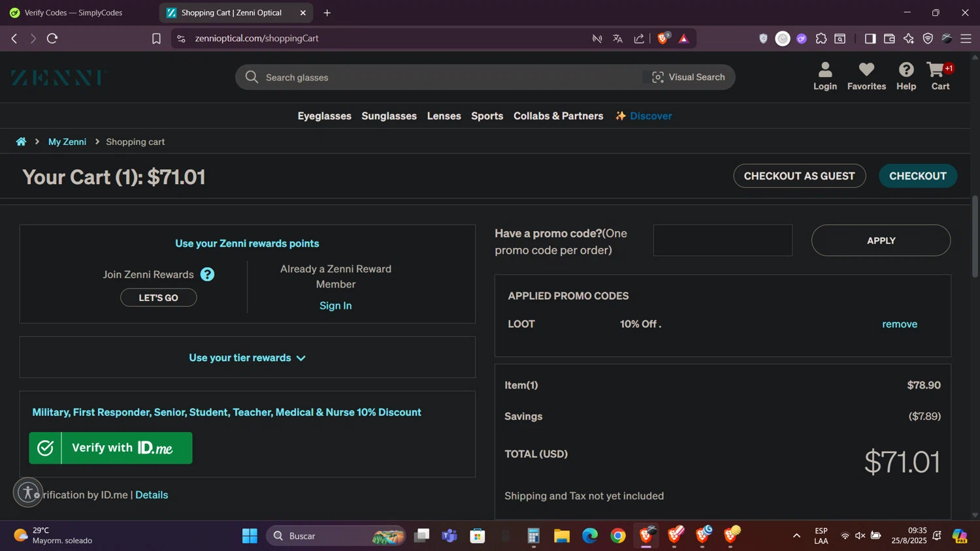Image resolution: width=980 pixels, height=551 pixels.
Task: Open Google Chrome from taskbar
Action: click(618, 535)
